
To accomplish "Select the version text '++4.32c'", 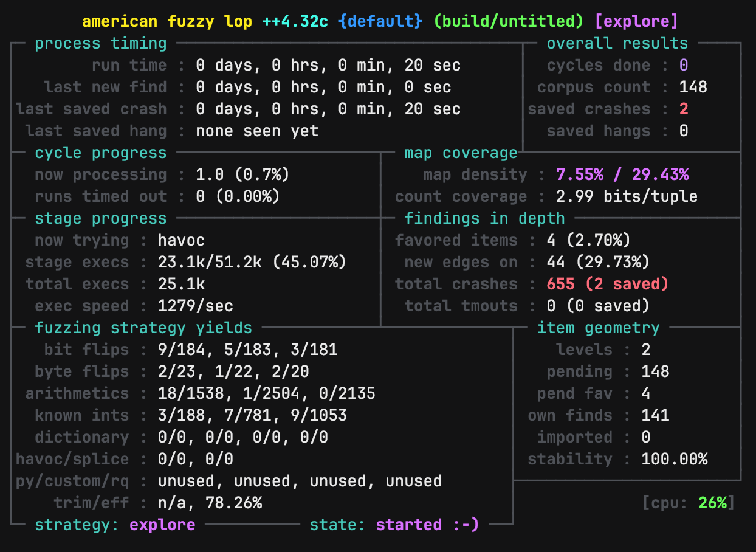I will point(295,22).
